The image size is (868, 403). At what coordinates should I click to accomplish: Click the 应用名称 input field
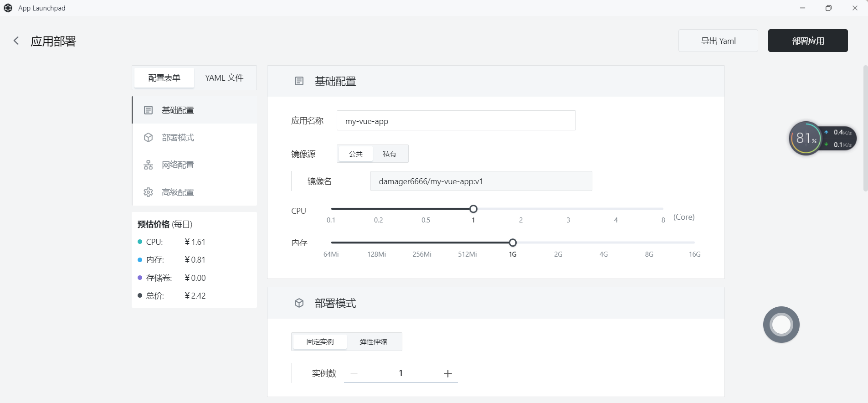point(456,121)
